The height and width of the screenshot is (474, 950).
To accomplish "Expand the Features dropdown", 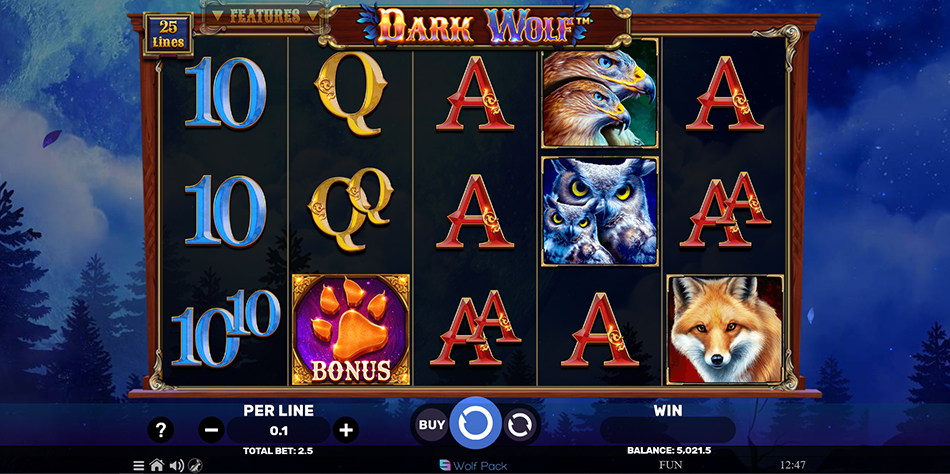I will click(x=264, y=16).
